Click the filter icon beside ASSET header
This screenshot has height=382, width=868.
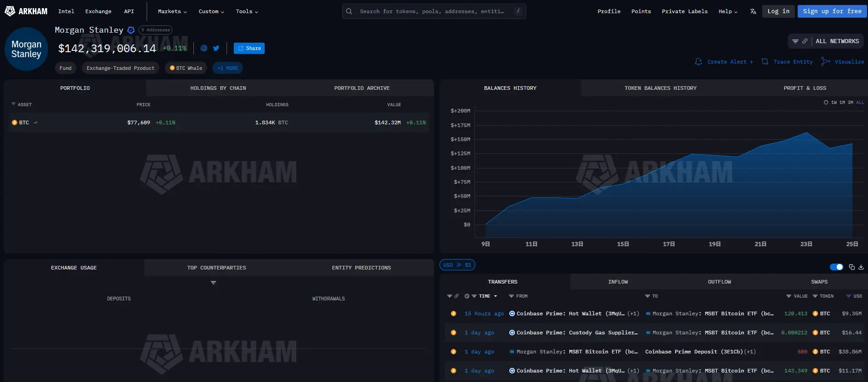13,104
